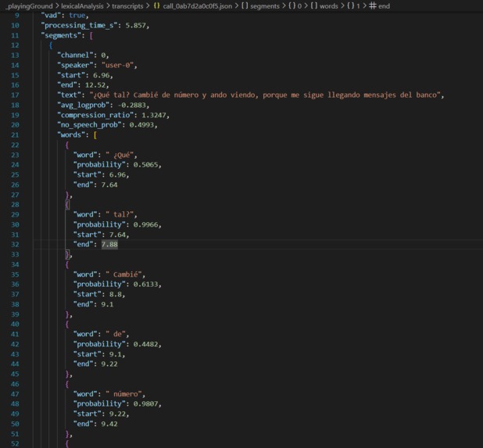This screenshot has height=448, width=483.
Task: Click the start value 7.64 on line 31
Action: point(117,235)
